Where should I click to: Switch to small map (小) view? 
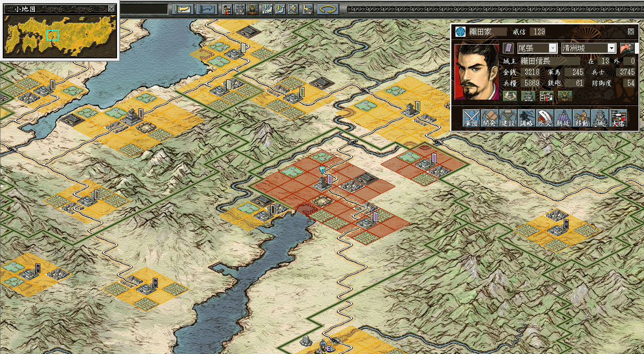tap(281, 9)
